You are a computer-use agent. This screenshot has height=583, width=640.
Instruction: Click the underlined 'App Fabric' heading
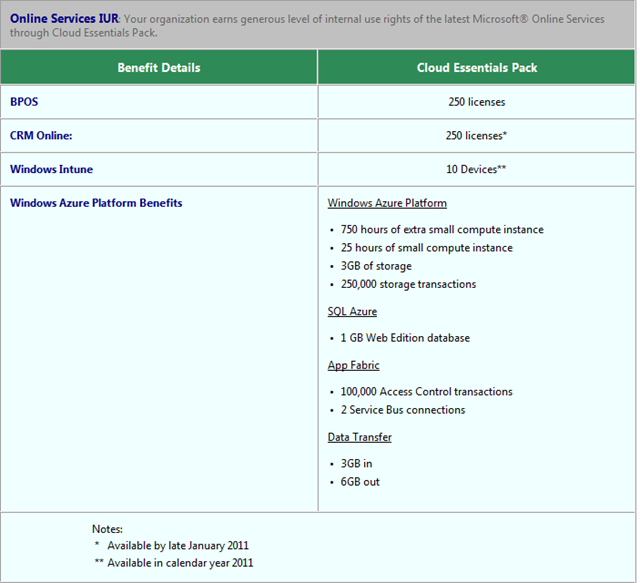pyautogui.click(x=353, y=365)
